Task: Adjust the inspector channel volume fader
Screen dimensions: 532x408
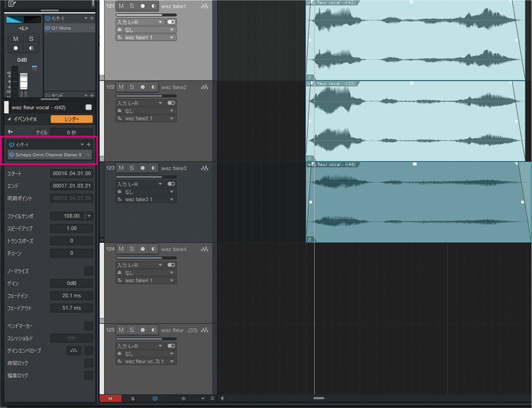Action: (23, 82)
